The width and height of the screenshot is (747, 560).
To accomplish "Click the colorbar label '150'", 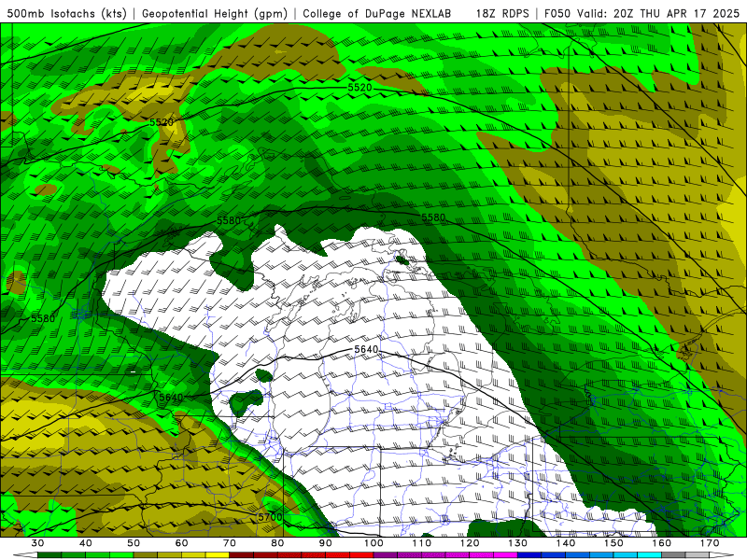I will [x=613, y=543].
